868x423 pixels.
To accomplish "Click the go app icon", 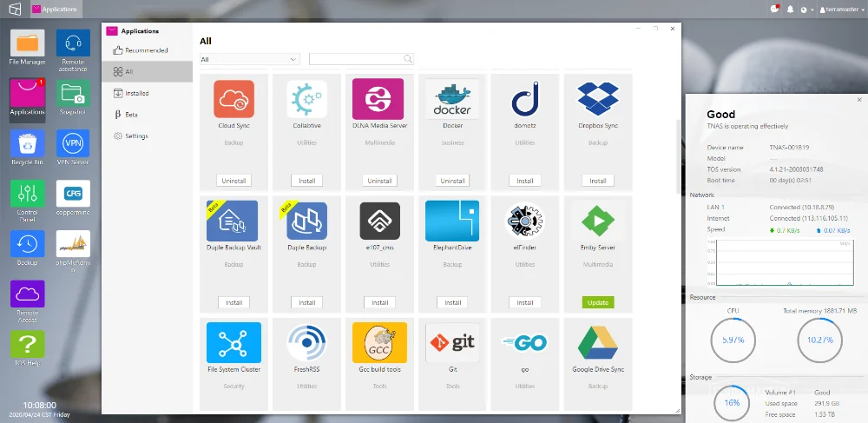I will point(525,343).
